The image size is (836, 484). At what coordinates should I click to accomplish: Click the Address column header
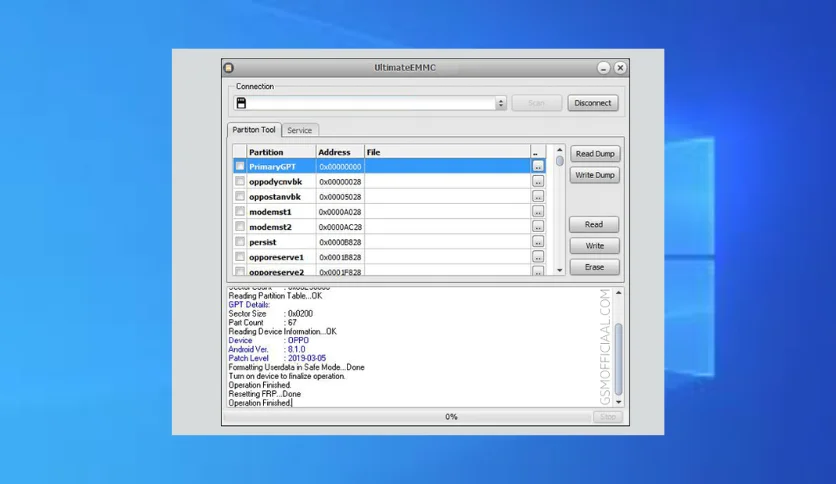tap(340, 152)
